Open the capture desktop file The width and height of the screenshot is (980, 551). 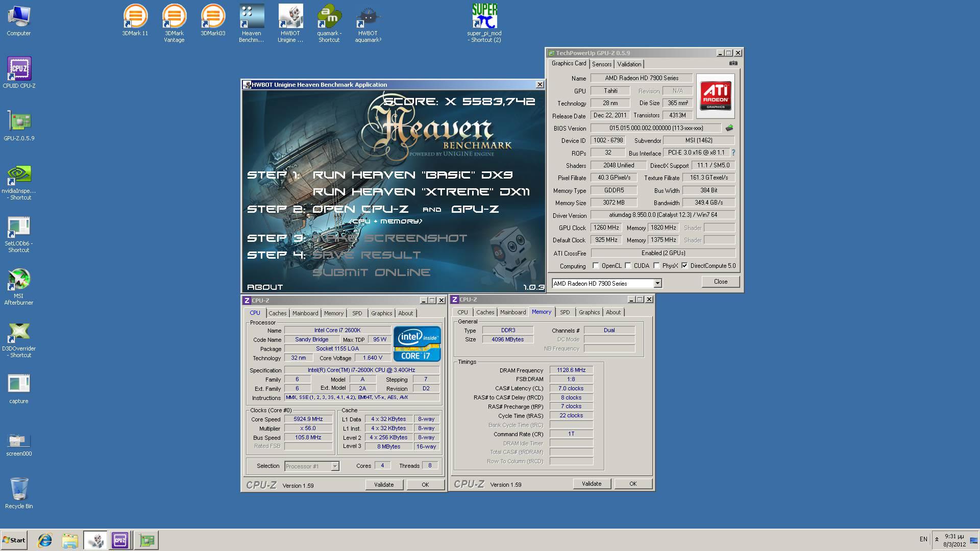click(19, 389)
